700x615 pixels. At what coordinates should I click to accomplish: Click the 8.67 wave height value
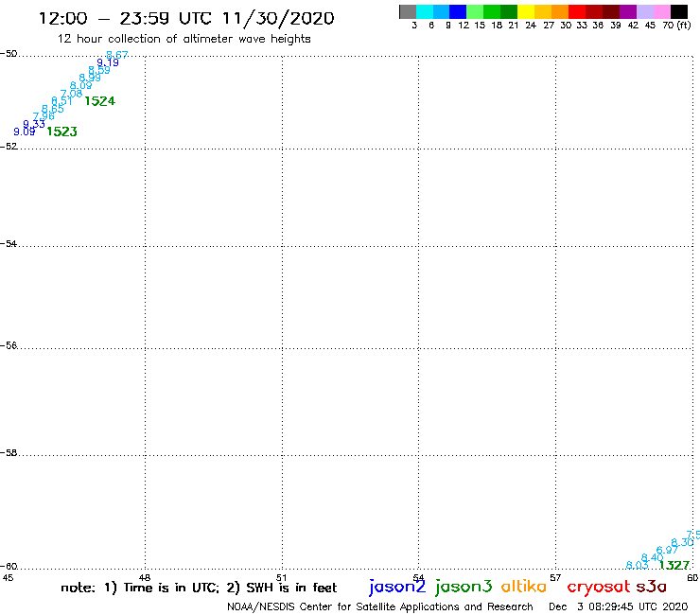tap(117, 56)
